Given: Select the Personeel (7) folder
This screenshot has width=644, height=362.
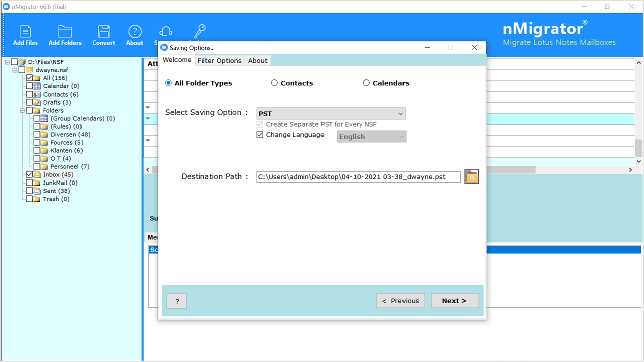Looking at the screenshot, I should (x=70, y=166).
